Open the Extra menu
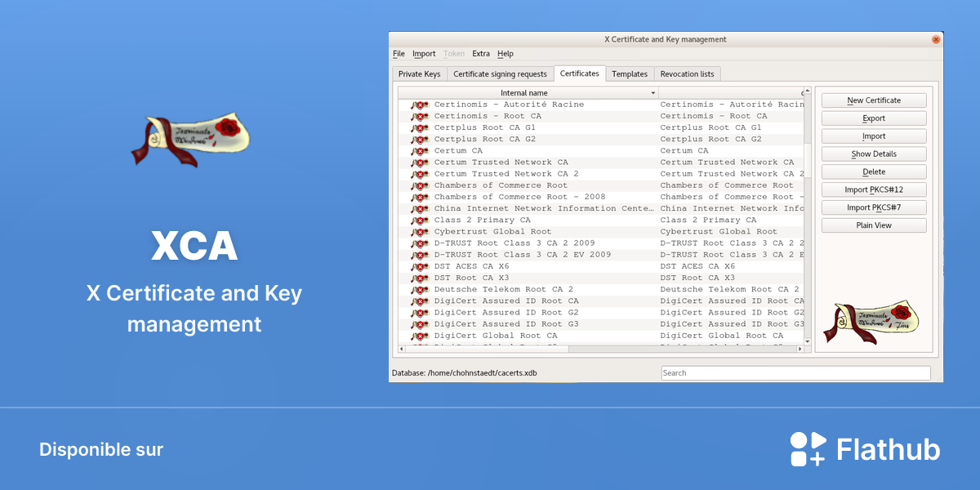 pos(481,54)
